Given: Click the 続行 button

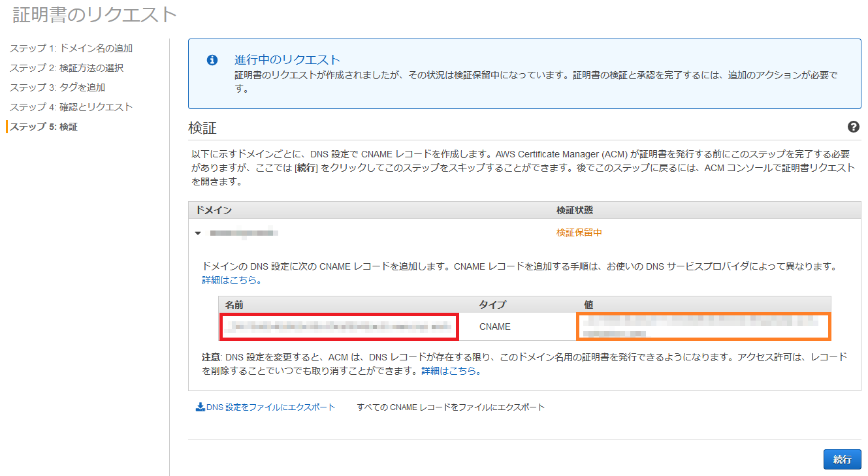Looking at the screenshot, I should pyautogui.click(x=843, y=459).
